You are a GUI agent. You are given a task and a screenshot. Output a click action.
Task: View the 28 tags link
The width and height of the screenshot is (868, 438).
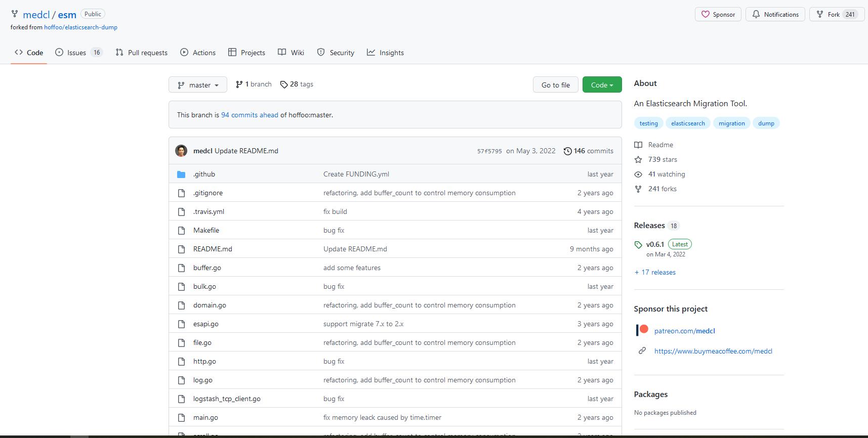coord(297,84)
